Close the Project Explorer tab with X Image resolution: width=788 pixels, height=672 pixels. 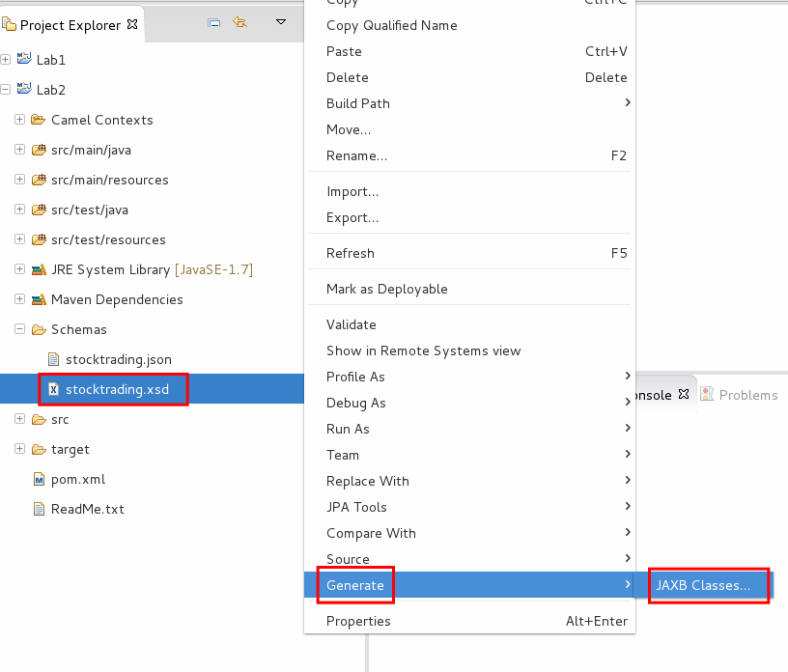(x=132, y=24)
